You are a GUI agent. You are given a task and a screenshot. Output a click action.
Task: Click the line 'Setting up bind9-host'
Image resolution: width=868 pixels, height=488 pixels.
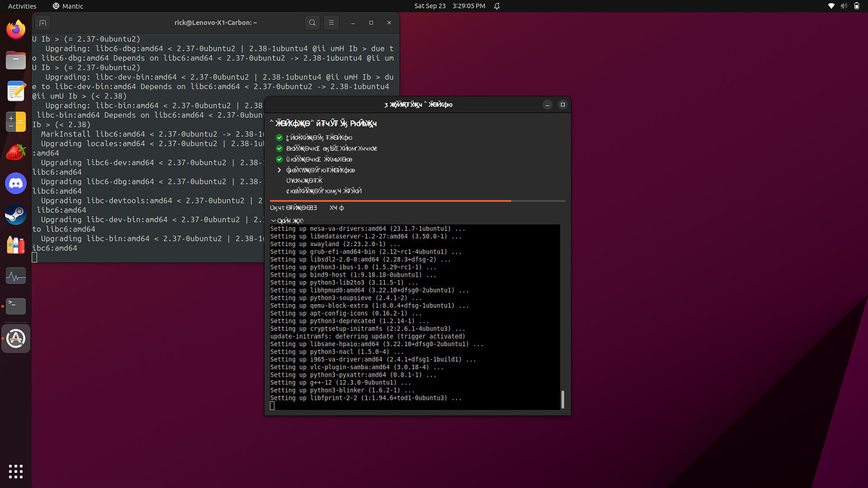pyautogui.click(x=352, y=275)
